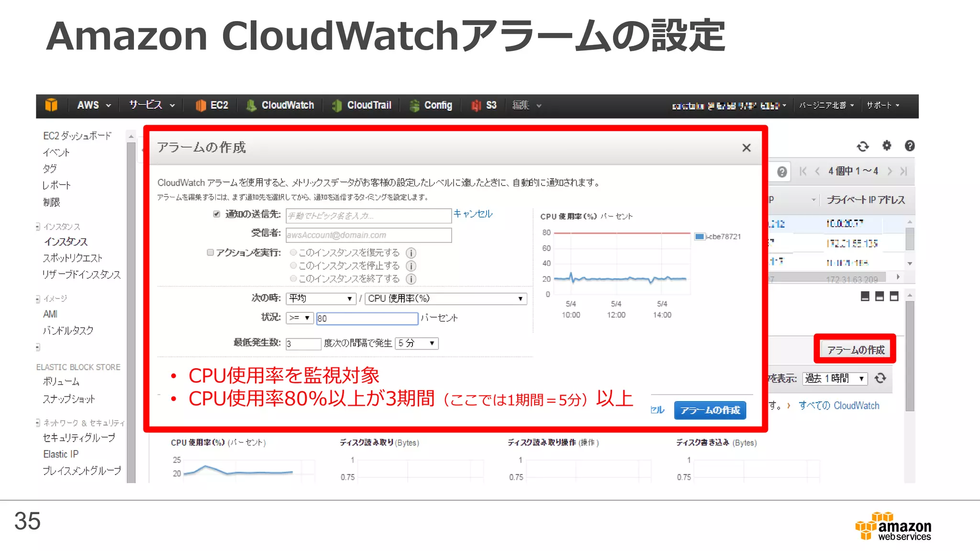The width and height of the screenshot is (980, 551).
Task: Info icon for このインスタンスを終了する
Action: [x=411, y=279]
